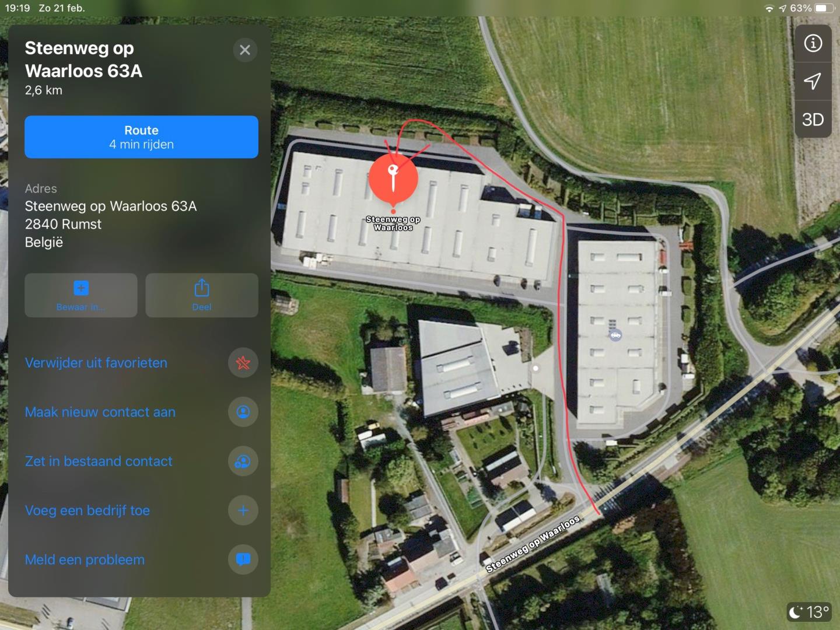Image resolution: width=840 pixels, height=630 pixels.
Task: Select Maak nieuw contact aan
Action: 100,412
